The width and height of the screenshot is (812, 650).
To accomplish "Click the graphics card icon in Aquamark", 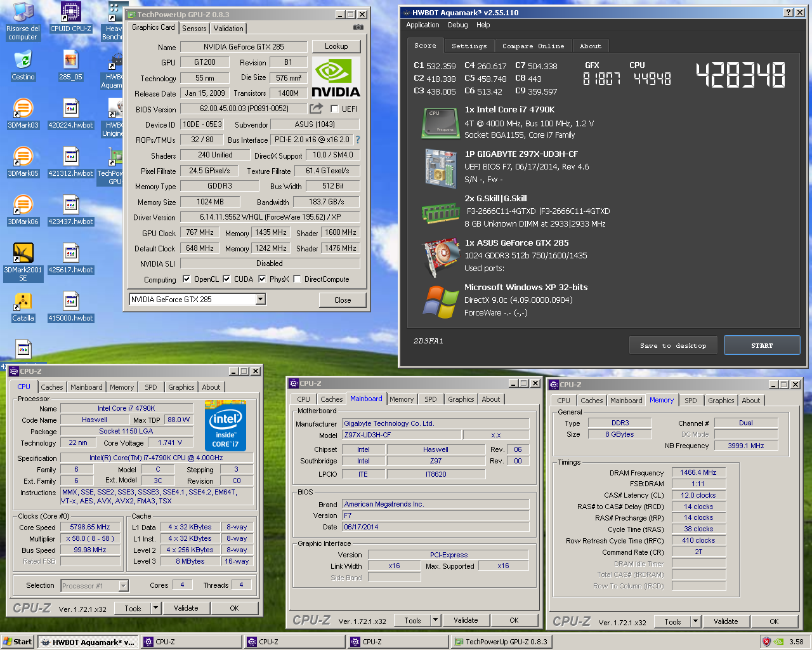I will 440,258.
